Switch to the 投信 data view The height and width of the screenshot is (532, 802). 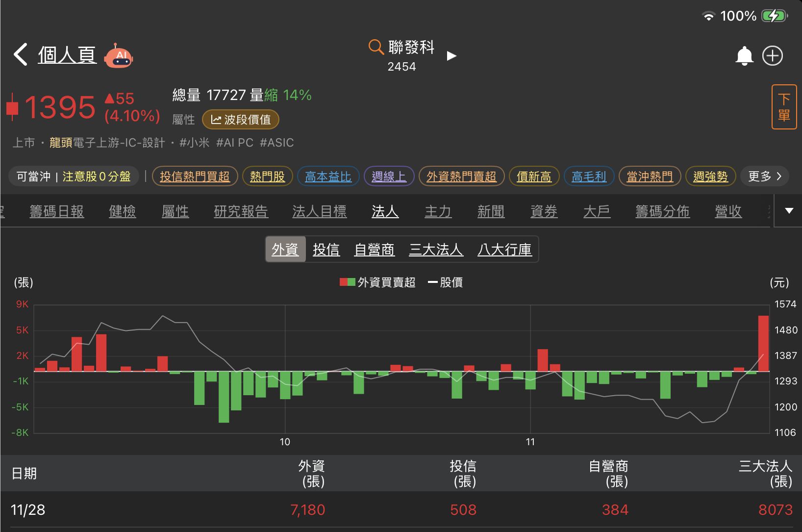[326, 249]
